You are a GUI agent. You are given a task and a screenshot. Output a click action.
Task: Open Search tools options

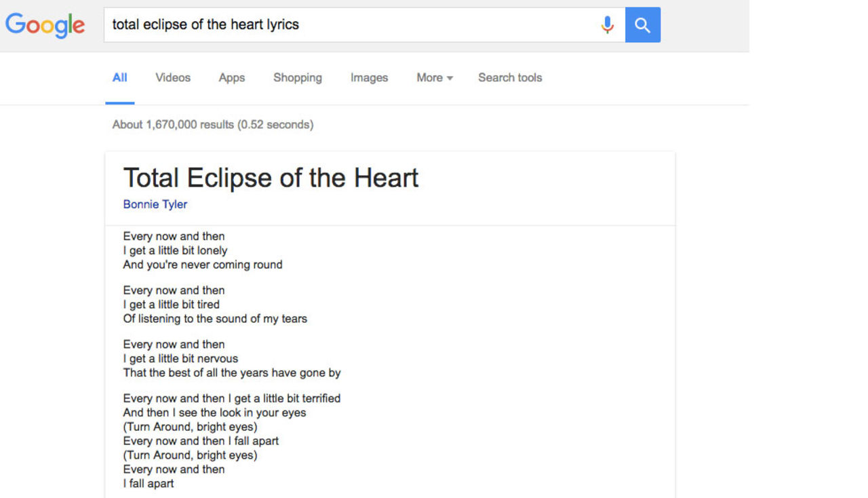coord(510,77)
